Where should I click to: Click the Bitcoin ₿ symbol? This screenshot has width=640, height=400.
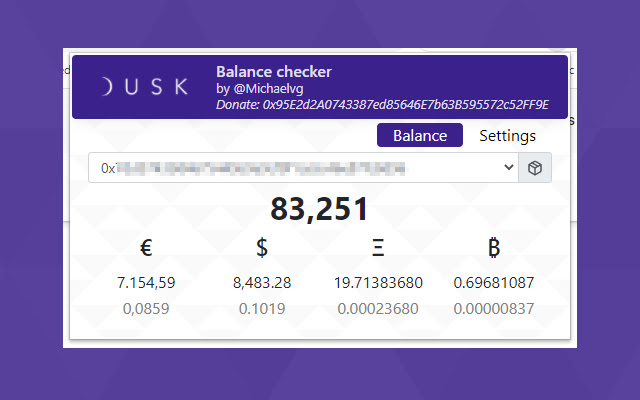coord(494,247)
